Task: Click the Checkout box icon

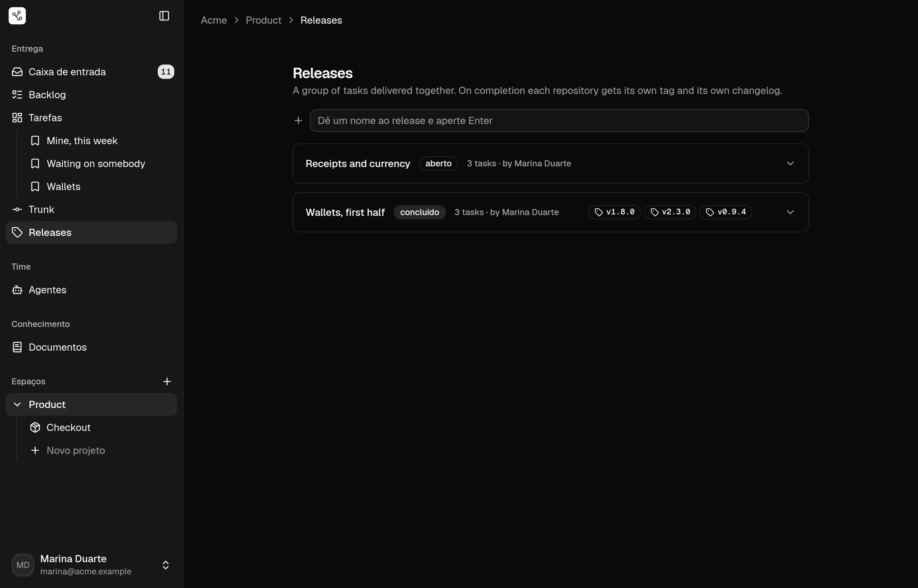Action: point(35,427)
